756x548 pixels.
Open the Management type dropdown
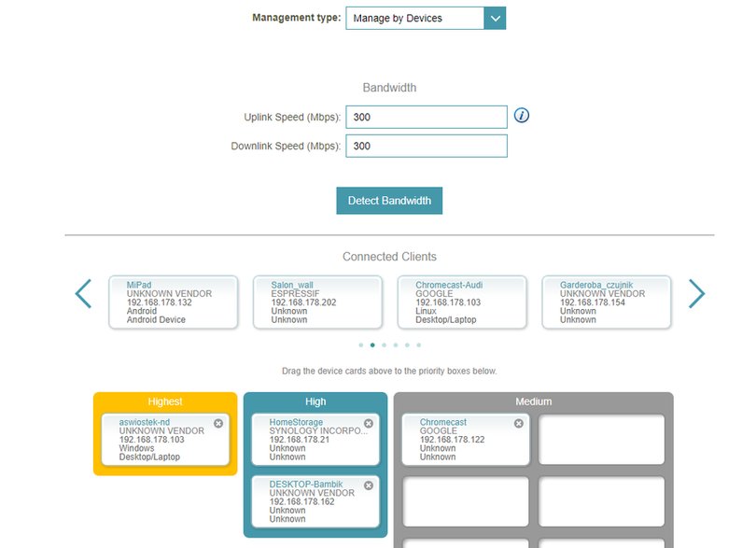426,19
